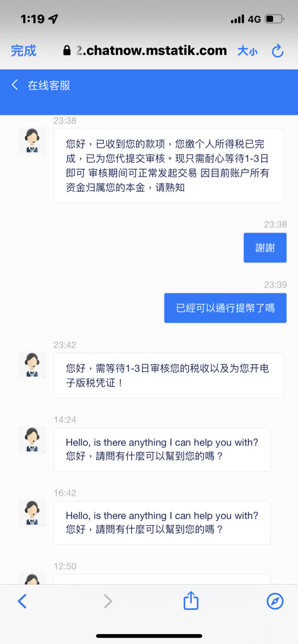Tap the 謝謝 sent message bubble
The height and width of the screenshot is (644, 298).
(265, 248)
